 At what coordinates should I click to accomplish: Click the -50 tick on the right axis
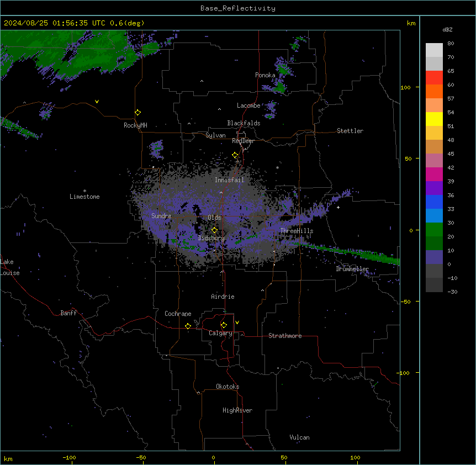(x=405, y=302)
